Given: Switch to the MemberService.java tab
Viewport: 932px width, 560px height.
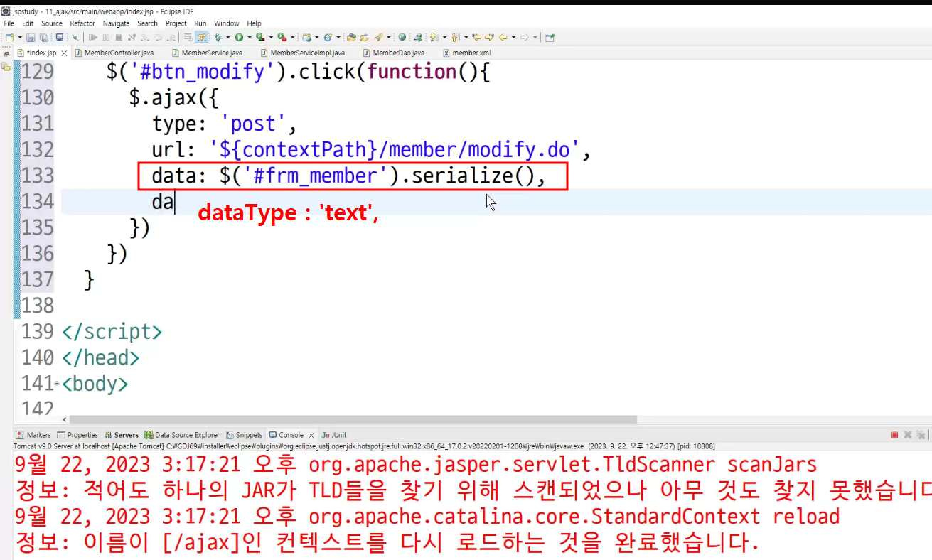Looking at the screenshot, I should [x=207, y=53].
